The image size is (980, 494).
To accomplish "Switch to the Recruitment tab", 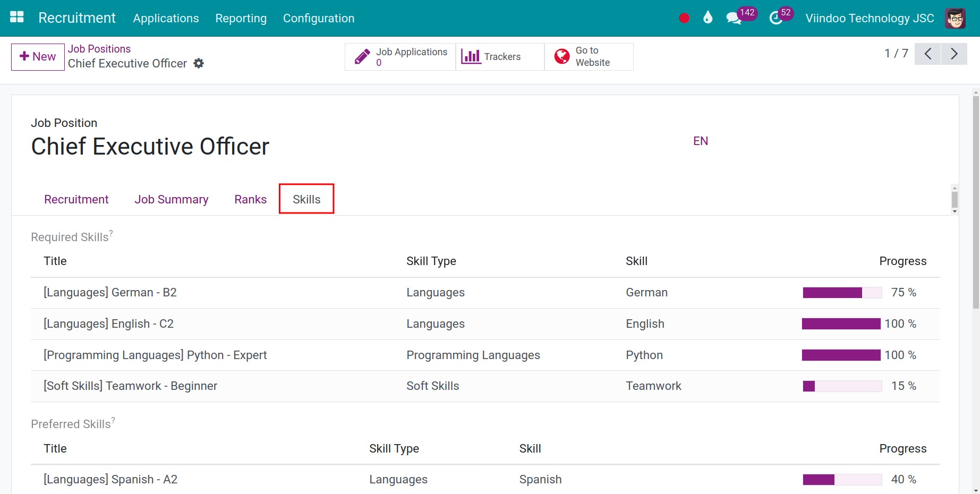I will pos(76,199).
